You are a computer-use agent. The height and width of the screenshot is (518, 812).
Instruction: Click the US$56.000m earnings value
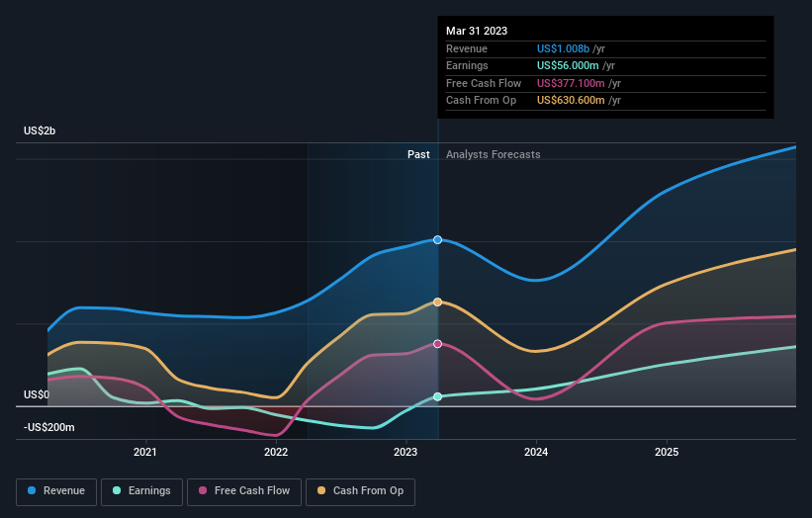(568, 65)
